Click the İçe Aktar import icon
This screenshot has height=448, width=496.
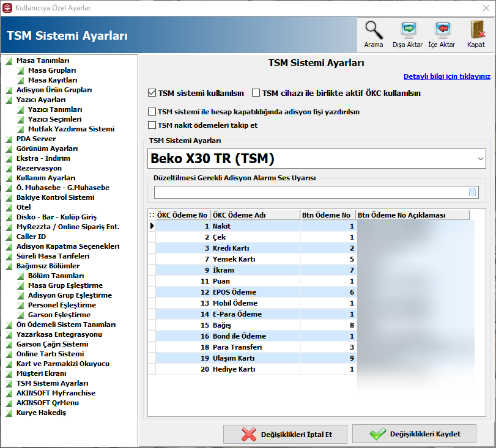pos(442,30)
